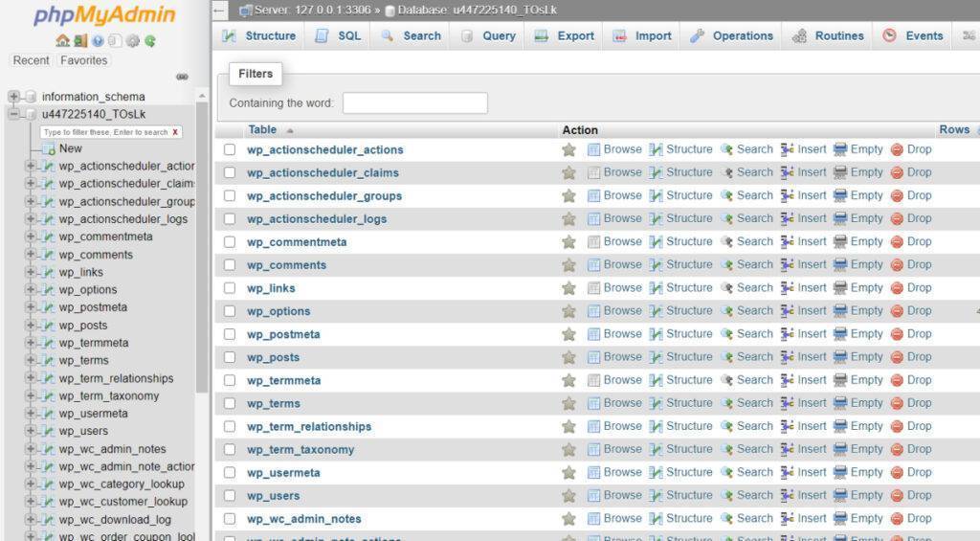Click the star icon for wp_users
Screen dimensions: 980x541
pos(568,495)
